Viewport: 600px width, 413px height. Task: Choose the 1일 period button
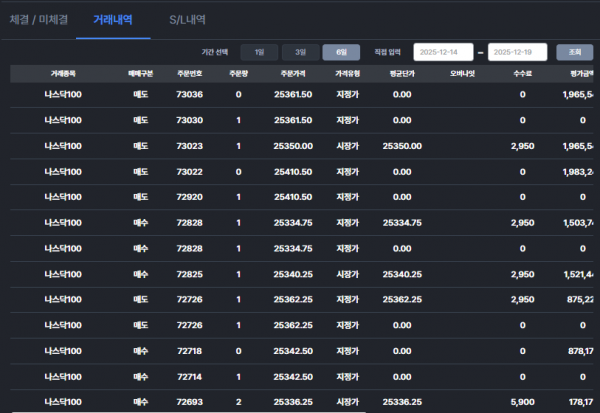pyautogui.click(x=259, y=52)
